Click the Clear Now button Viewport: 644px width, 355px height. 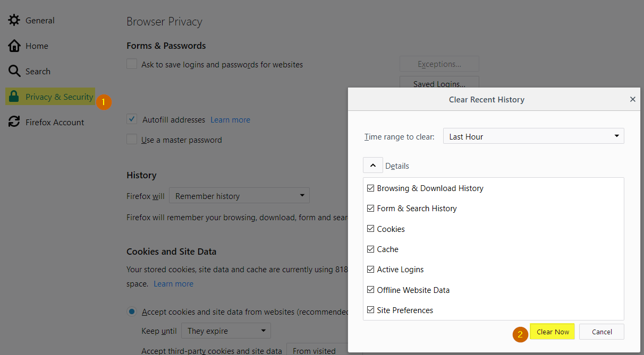553,332
